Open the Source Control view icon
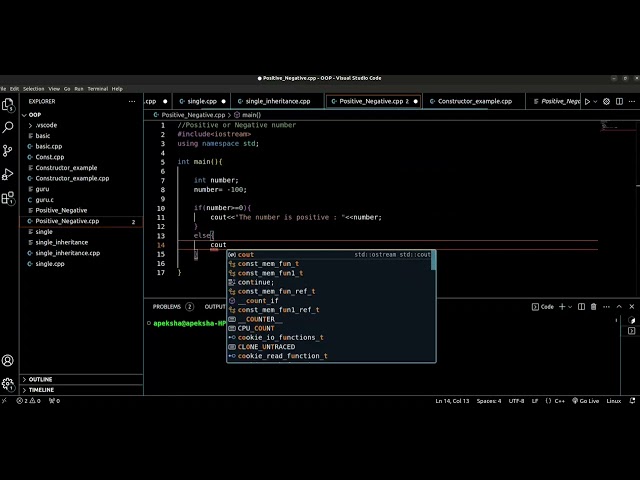Image resolution: width=640 pixels, height=480 pixels. 8,151
